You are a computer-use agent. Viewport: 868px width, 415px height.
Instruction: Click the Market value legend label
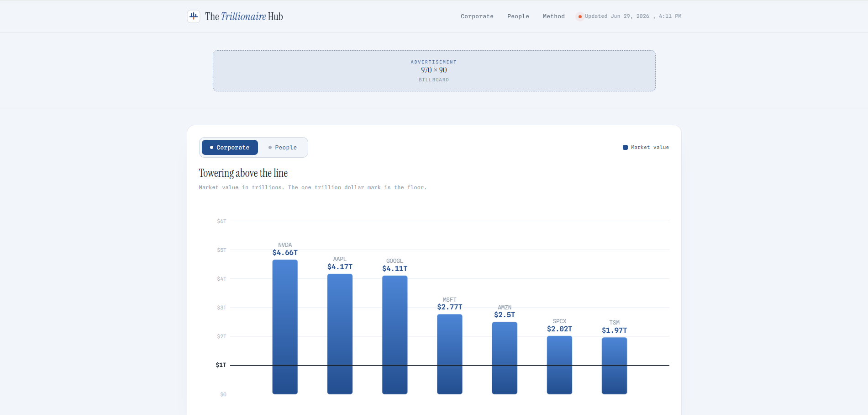650,148
